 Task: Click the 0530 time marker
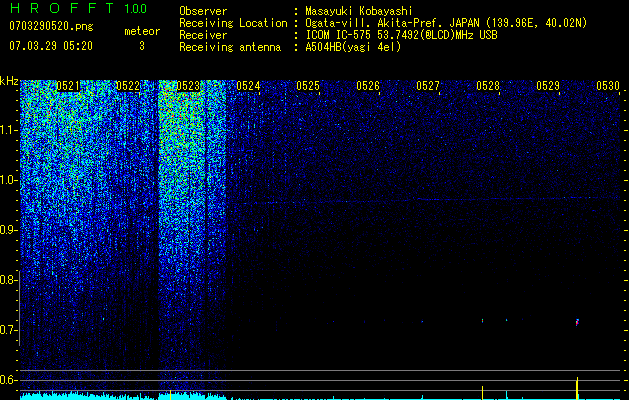click(x=608, y=86)
